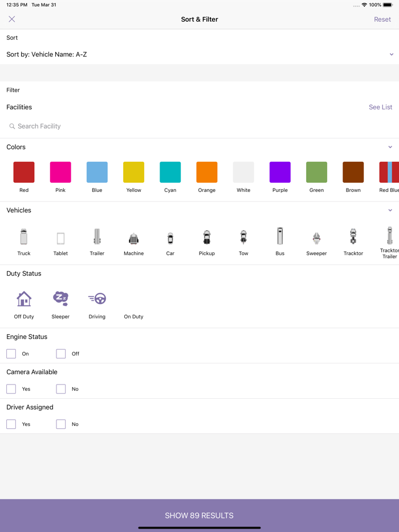Open the facilities See List link
The image size is (399, 532).
point(380,107)
